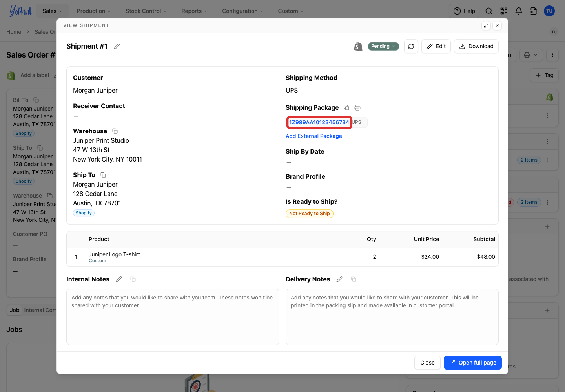The image size is (565, 392).
Task: Edit Delivery Notes with the pencil icon
Action: tap(339, 279)
